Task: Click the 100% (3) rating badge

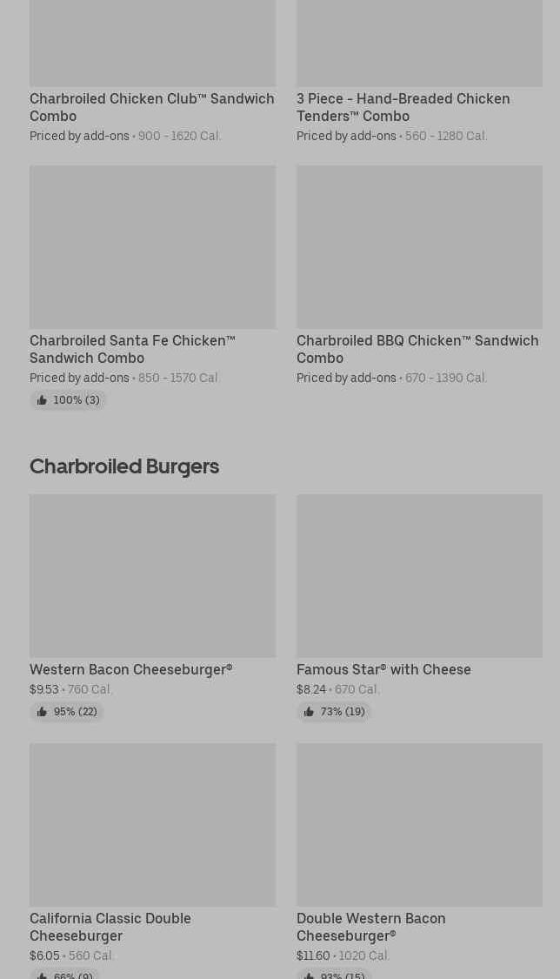Action: click(x=68, y=400)
